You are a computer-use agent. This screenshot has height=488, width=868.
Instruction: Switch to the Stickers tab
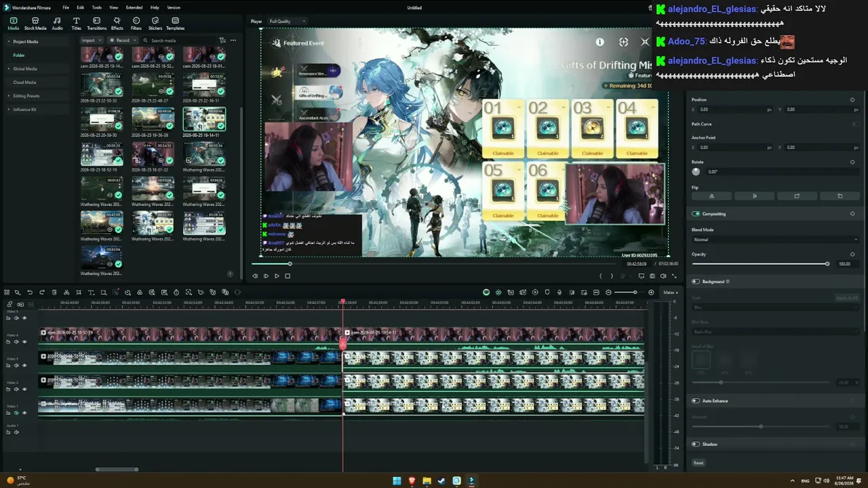point(155,24)
